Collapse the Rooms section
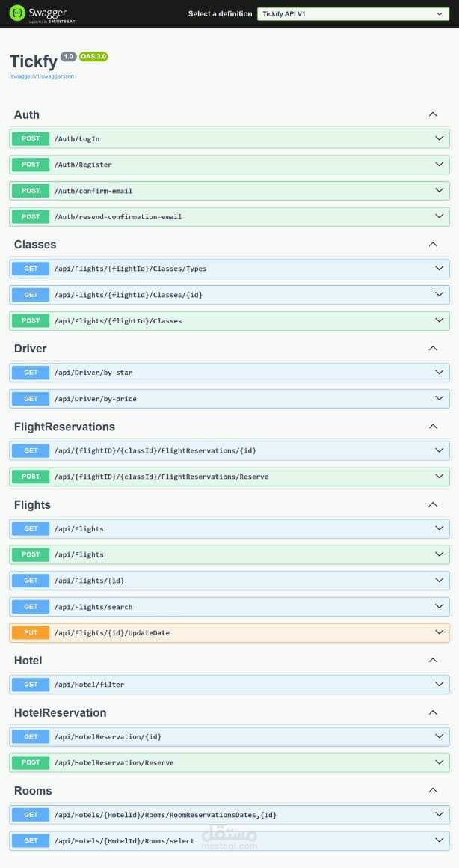This screenshot has height=868, width=459. pyautogui.click(x=433, y=790)
